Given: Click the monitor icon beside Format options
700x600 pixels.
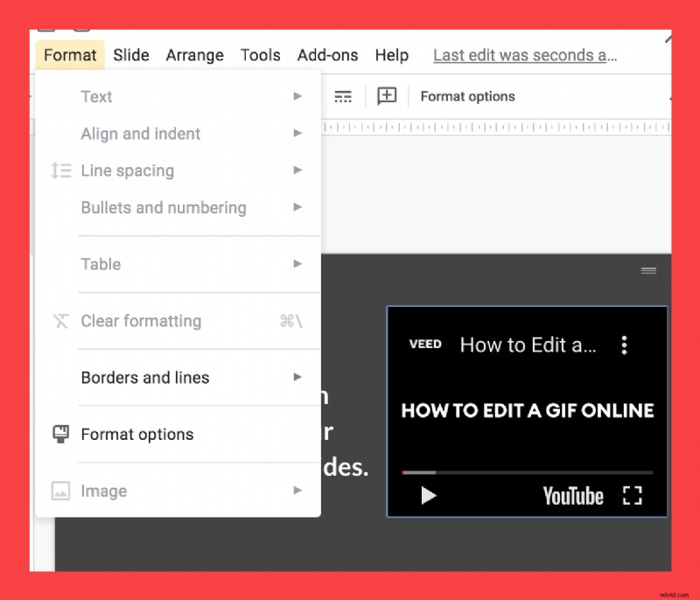Looking at the screenshot, I should 61,434.
